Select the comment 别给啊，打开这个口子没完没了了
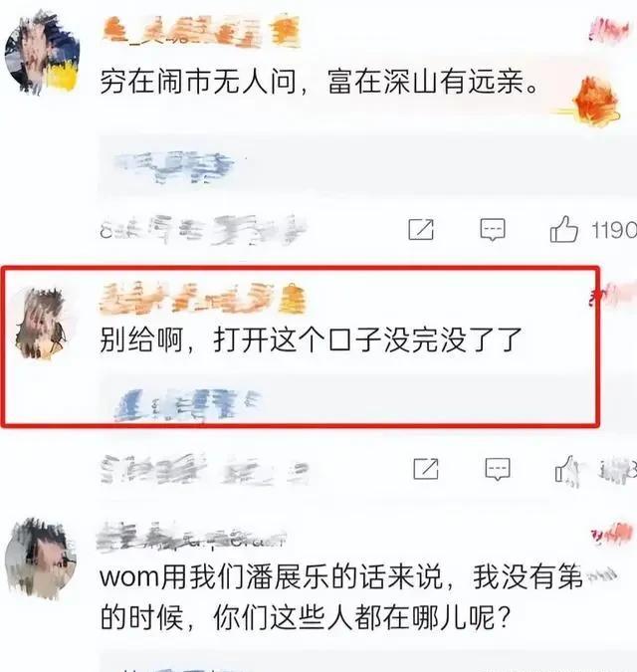Image resolution: width=637 pixels, height=672 pixels. tap(311, 339)
